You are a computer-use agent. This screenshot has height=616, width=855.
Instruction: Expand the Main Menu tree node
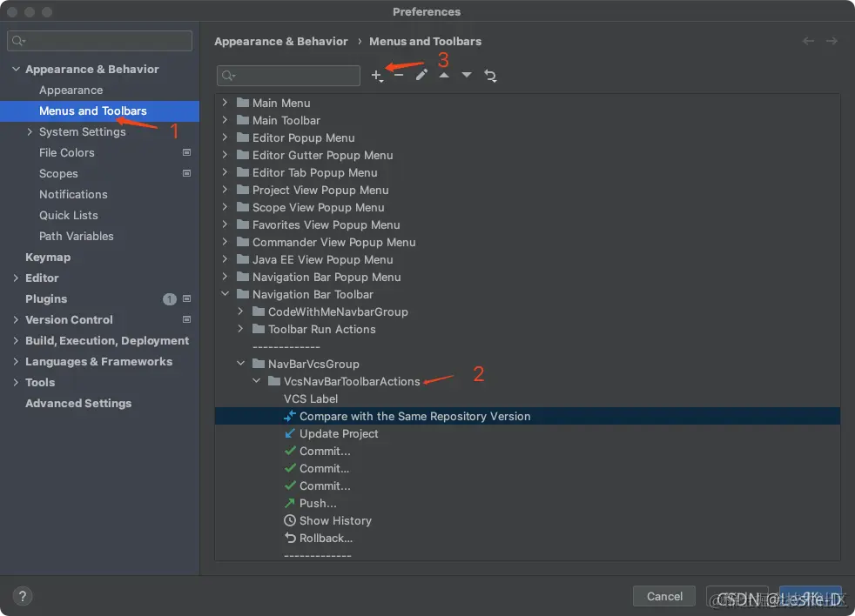pos(225,103)
